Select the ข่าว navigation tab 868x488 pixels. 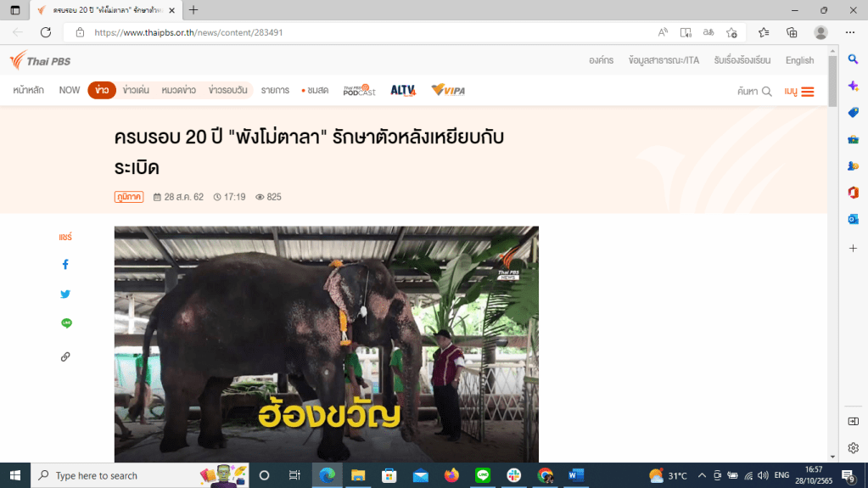point(102,90)
